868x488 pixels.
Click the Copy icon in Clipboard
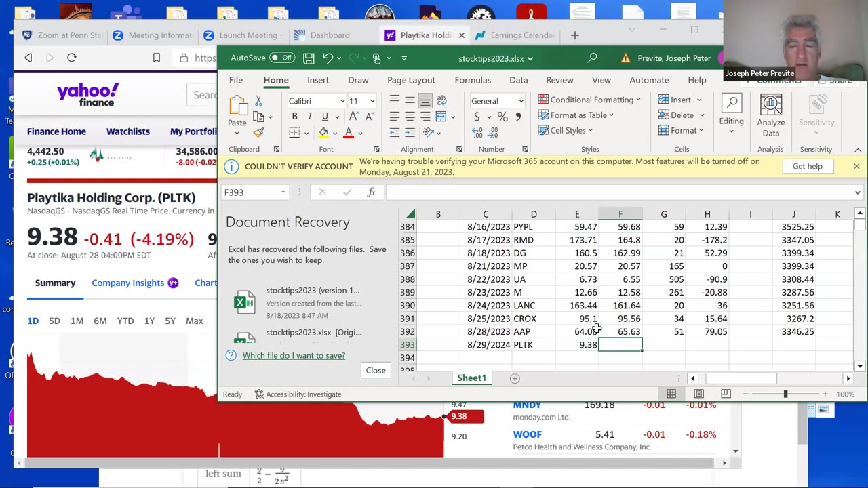(258, 117)
